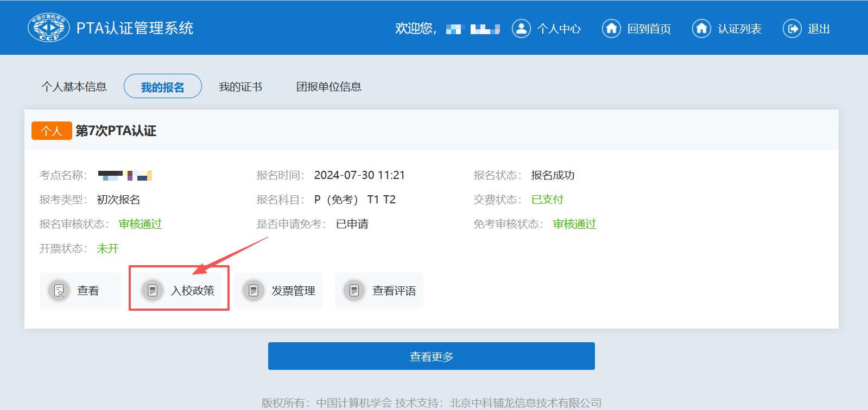The image size is (868, 410).
Task: Click the 回到首页 home icon
Action: 611,29
